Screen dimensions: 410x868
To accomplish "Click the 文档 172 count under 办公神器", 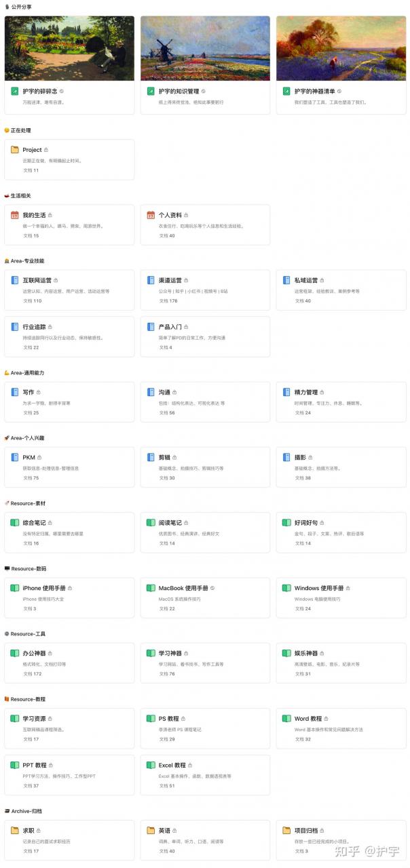I will click(32, 674).
